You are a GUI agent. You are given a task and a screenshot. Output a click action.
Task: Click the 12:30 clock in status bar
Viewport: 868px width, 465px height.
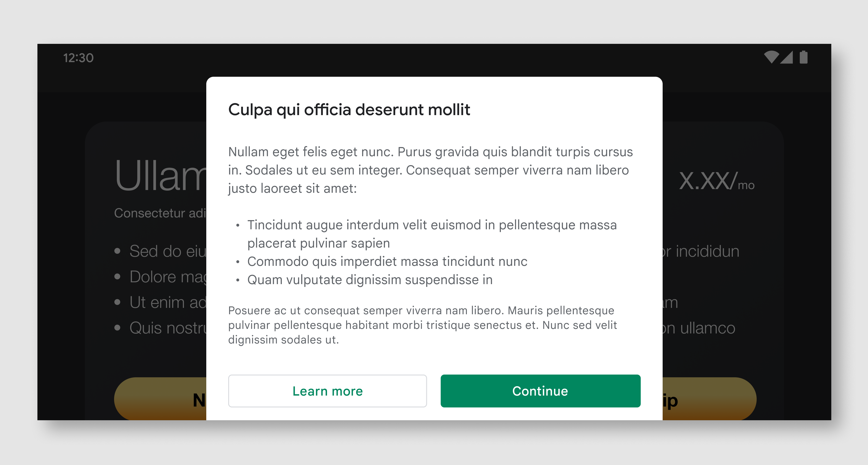tap(78, 58)
